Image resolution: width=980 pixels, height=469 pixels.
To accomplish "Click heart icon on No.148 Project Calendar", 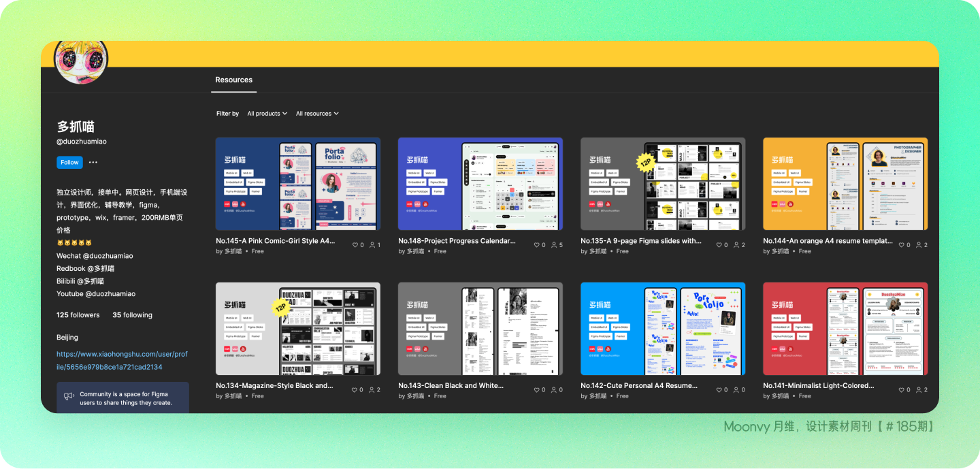I will [537, 245].
